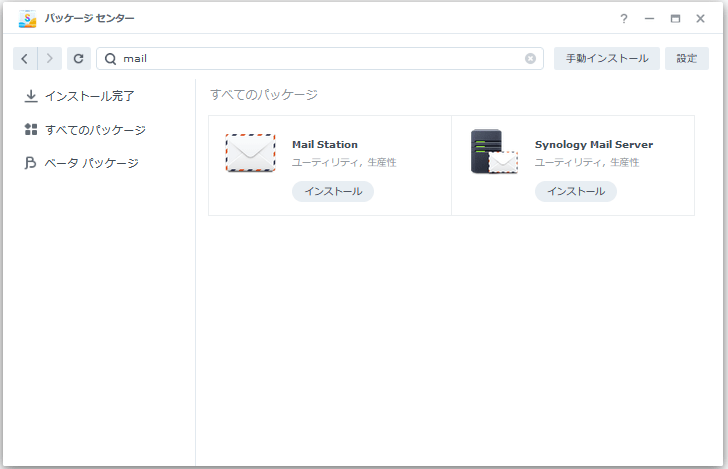Open 手動インストール (manual install)
Screen dimensions: 728x469
tap(607, 59)
